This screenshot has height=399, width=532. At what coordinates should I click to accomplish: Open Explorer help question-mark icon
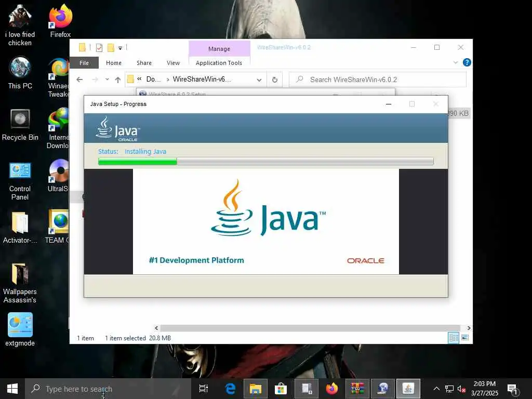pos(467,62)
